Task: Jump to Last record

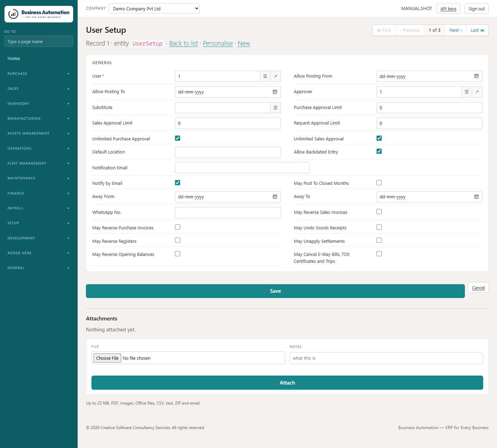Action: (477, 30)
